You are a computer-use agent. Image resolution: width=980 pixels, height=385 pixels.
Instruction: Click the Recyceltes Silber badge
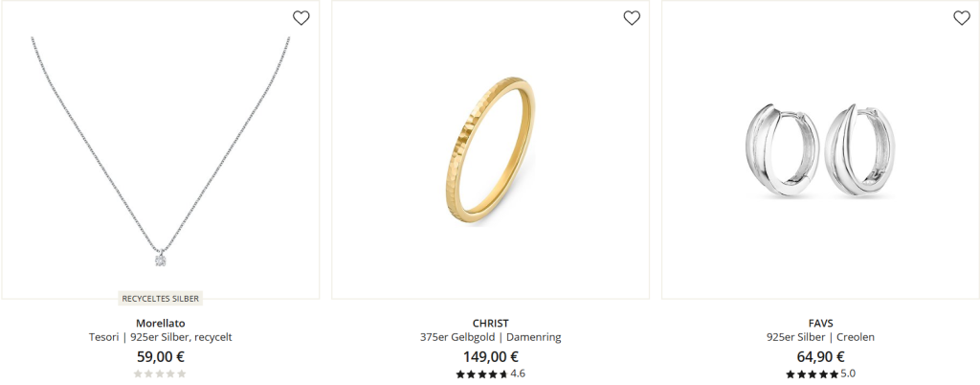tap(161, 299)
